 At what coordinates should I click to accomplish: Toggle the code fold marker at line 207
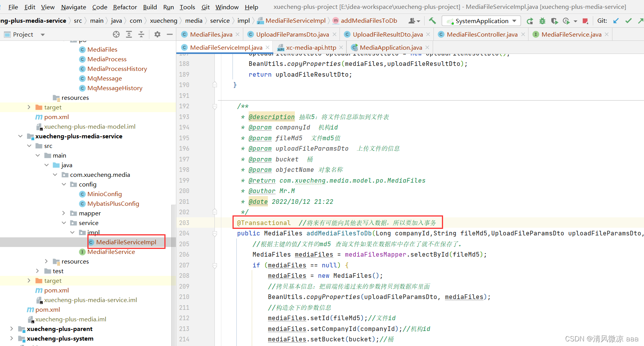(215, 265)
